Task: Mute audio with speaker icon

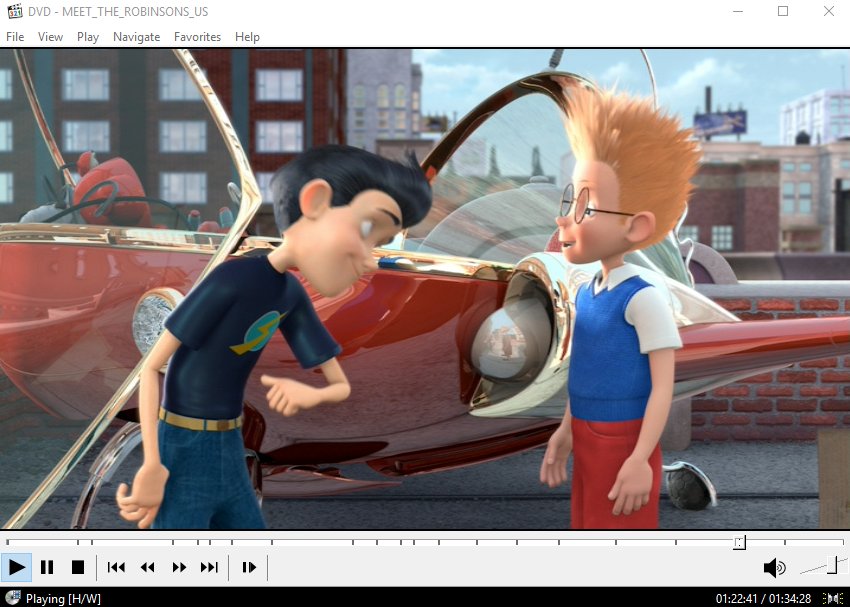Action: click(x=774, y=567)
